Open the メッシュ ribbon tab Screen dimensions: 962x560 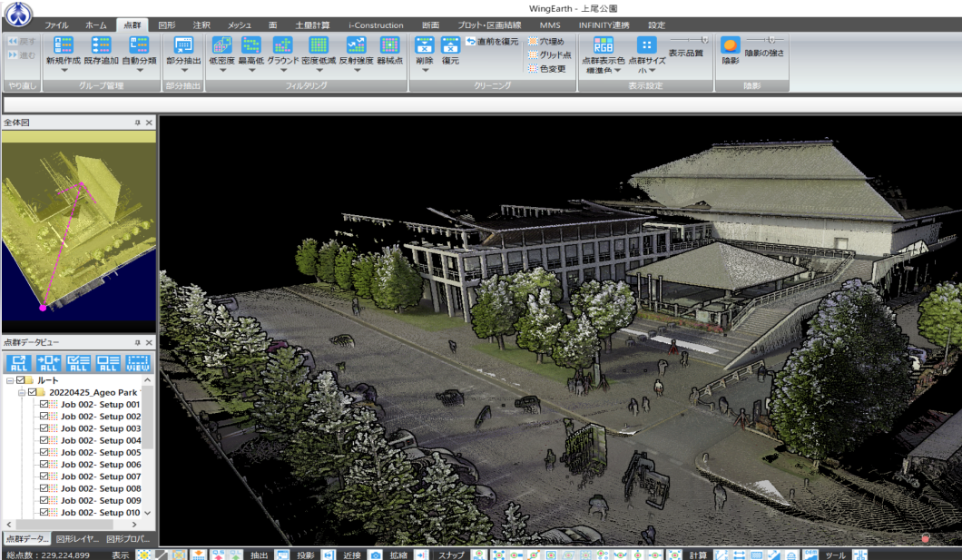tap(240, 25)
